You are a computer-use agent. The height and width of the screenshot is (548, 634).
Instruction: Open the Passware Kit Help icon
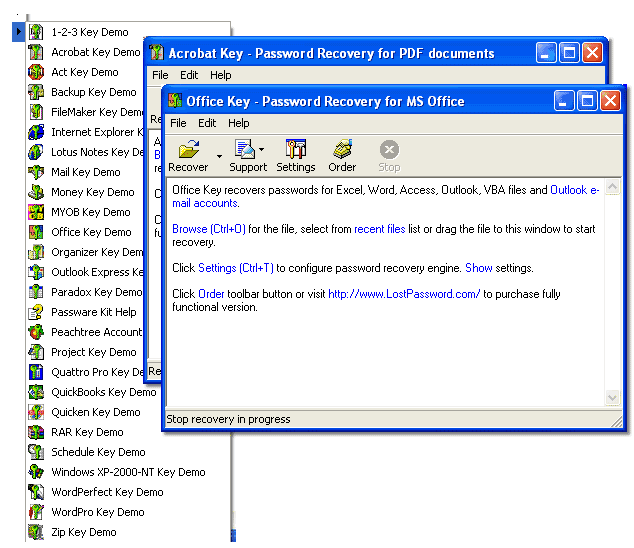click(36, 312)
